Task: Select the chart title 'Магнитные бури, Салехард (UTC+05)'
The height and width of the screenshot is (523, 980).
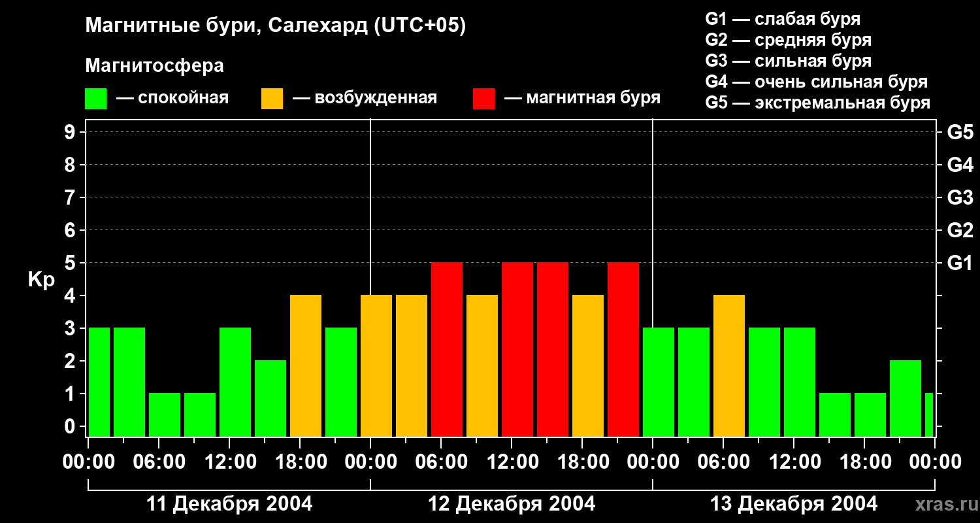Action: [x=275, y=26]
